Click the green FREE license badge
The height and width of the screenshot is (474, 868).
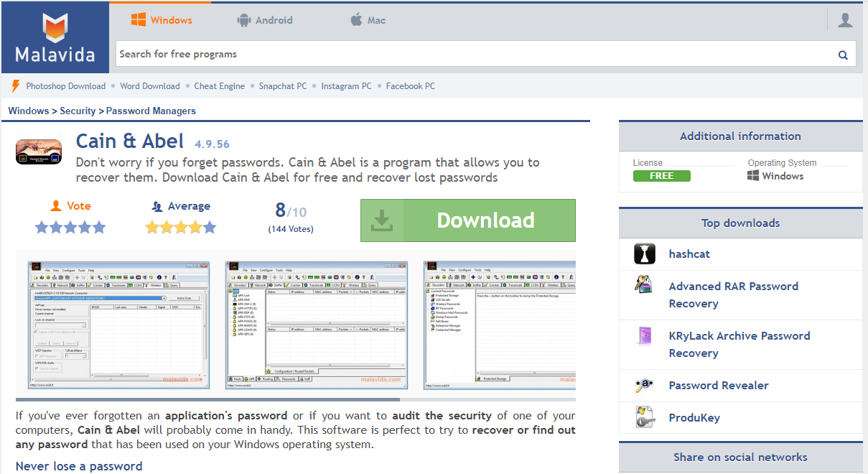661,176
